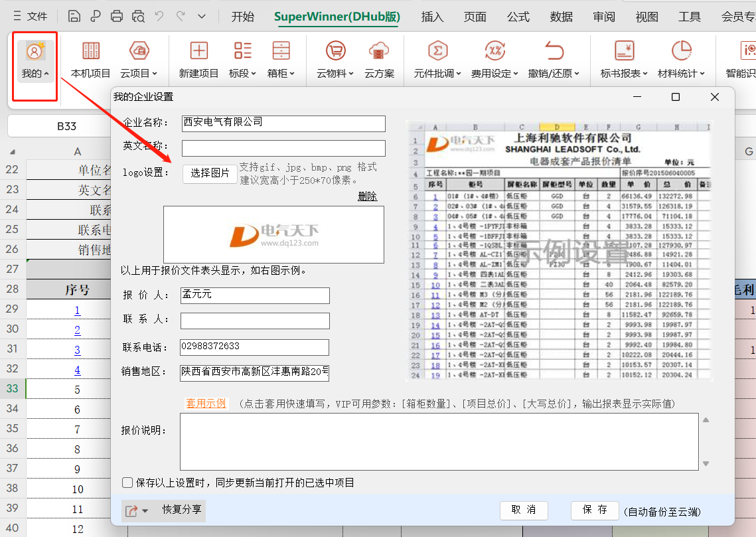Screen dimensions: 756x537
Task: Click the 恢复分享 button
Action: pos(182,510)
